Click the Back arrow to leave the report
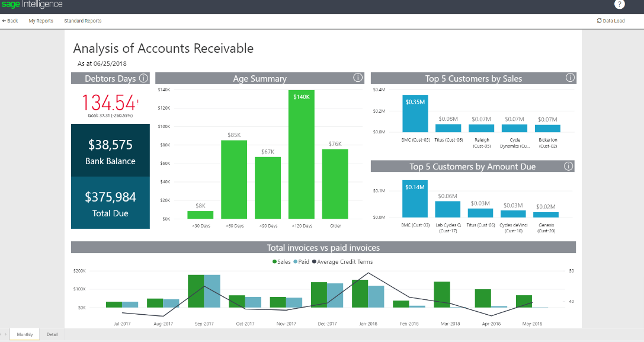 (9, 20)
